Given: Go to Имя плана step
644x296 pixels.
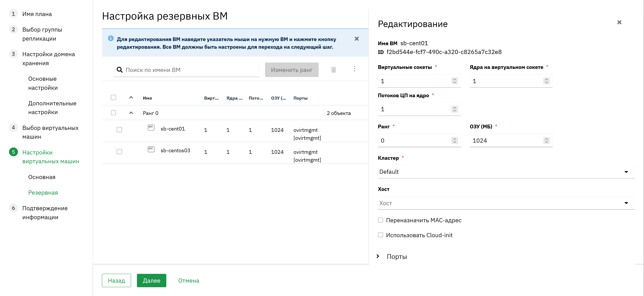Looking at the screenshot, I should [37, 14].
